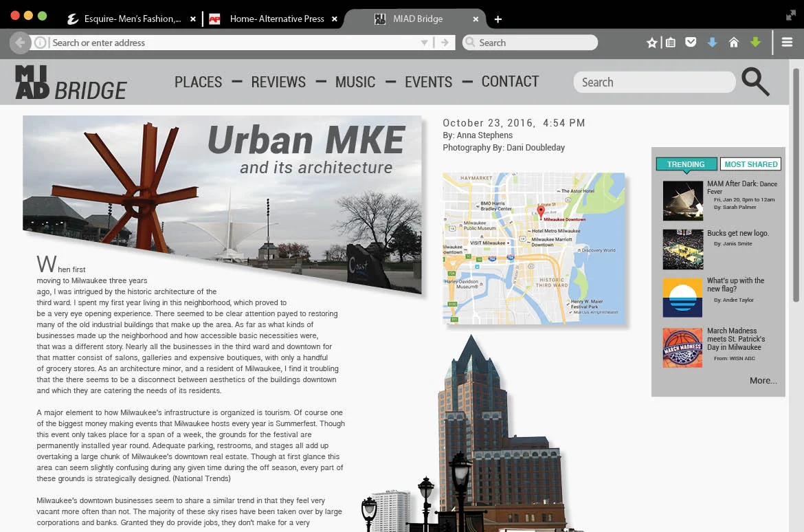This screenshot has width=804, height=532.
Task: Click the Urban MKE header banner image
Action: click(x=222, y=204)
